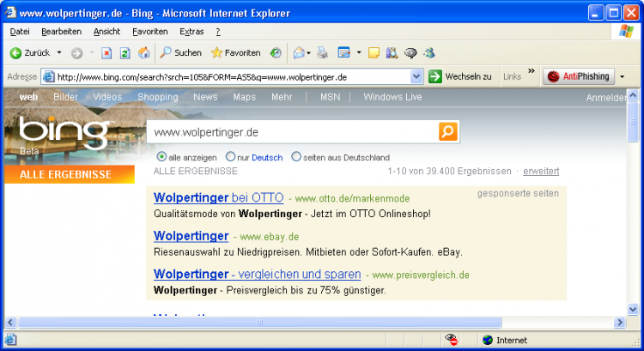Viewport: 644px width, 351px height.
Task: Open 'Wolpertinger bei OTTO' result link
Action: click(x=218, y=197)
